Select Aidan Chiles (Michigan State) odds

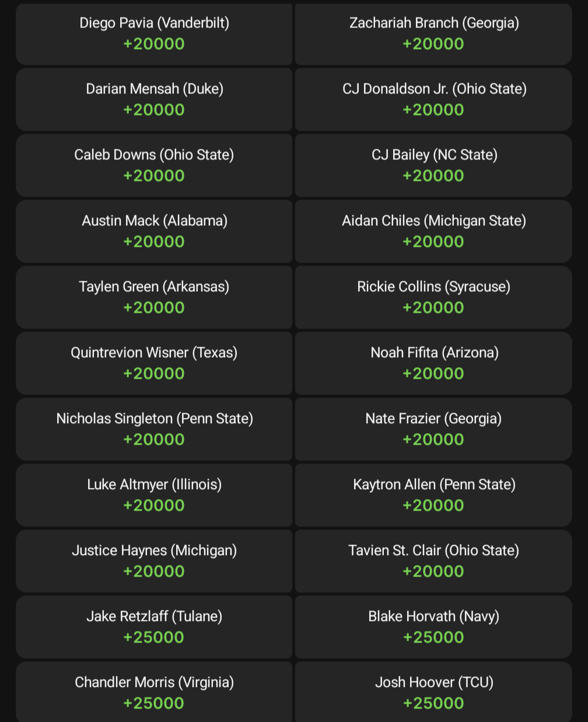tap(433, 231)
